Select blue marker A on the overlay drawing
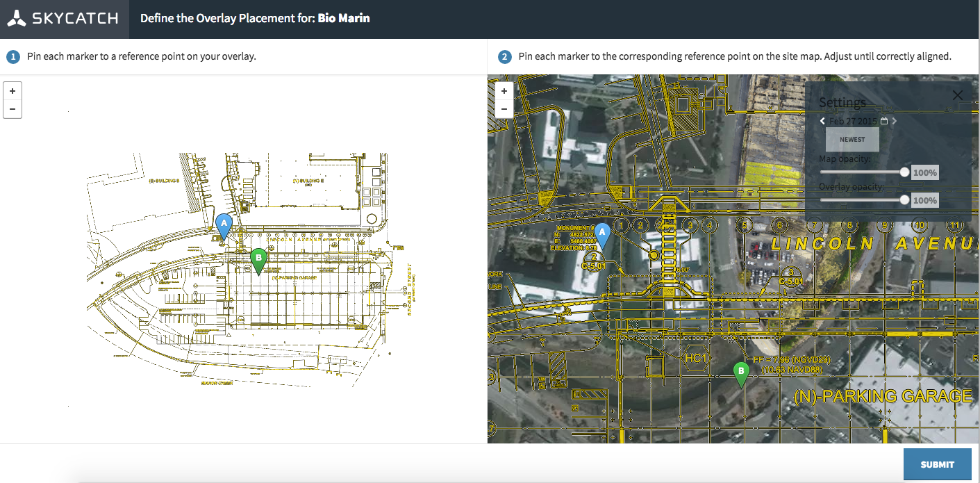The width and height of the screenshot is (980, 483). [223, 226]
